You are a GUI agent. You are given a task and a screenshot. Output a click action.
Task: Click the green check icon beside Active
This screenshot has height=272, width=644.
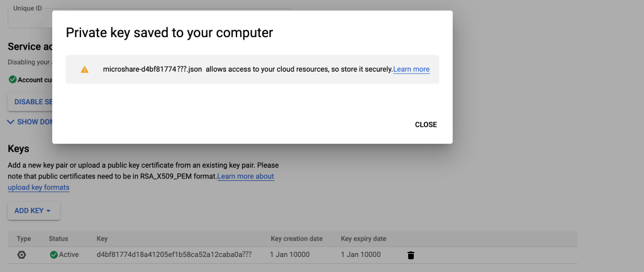click(x=53, y=254)
